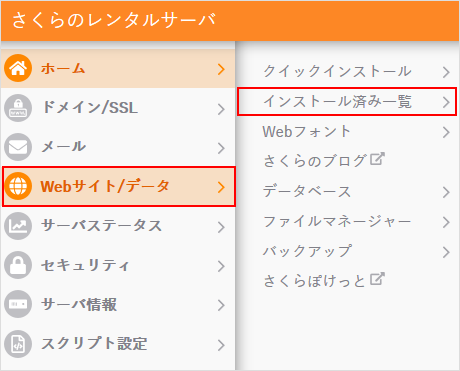Expand the サーバステータス chevron arrow
Viewport: 460px width, 371px height.
tap(221, 227)
